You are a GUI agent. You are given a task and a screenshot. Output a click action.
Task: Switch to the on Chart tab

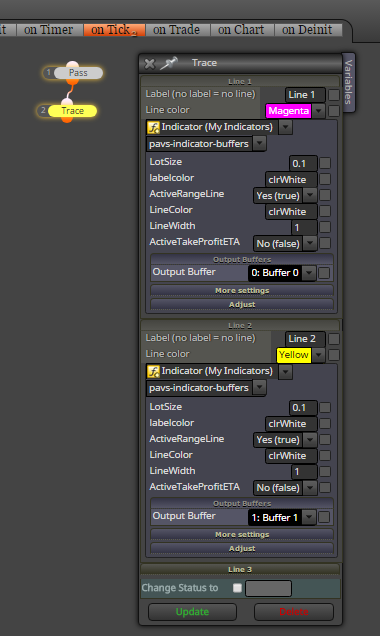(x=241, y=30)
